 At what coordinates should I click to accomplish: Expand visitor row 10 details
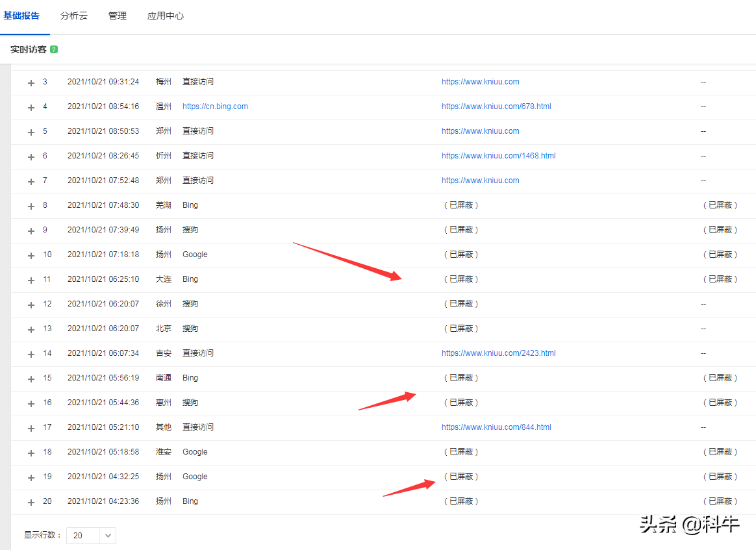pyautogui.click(x=31, y=255)
